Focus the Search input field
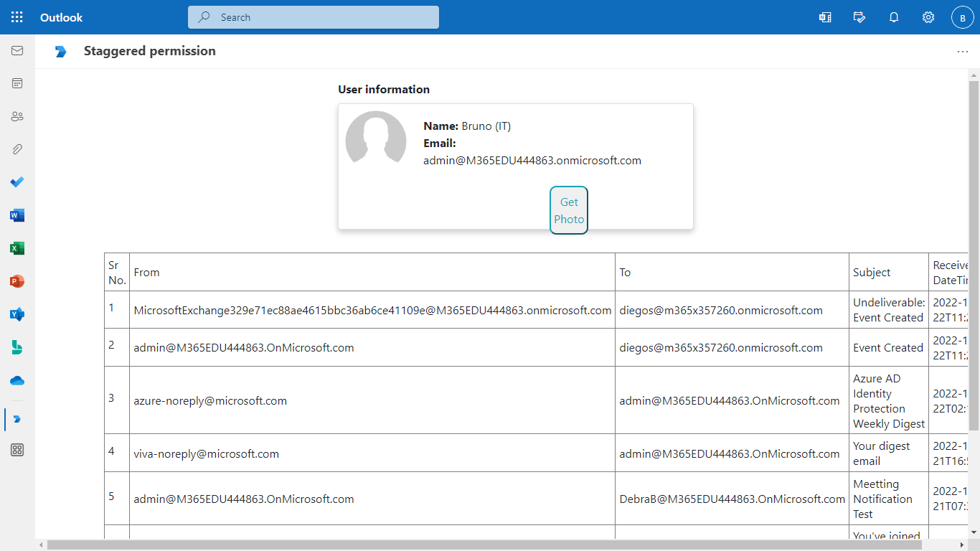 point(314,17)
